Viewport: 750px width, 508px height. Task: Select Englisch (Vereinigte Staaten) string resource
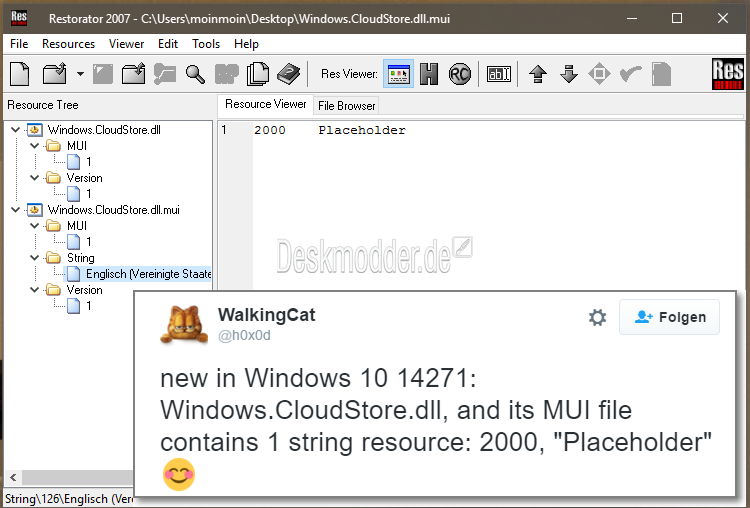pyautogui.click(x=148, y=274)
